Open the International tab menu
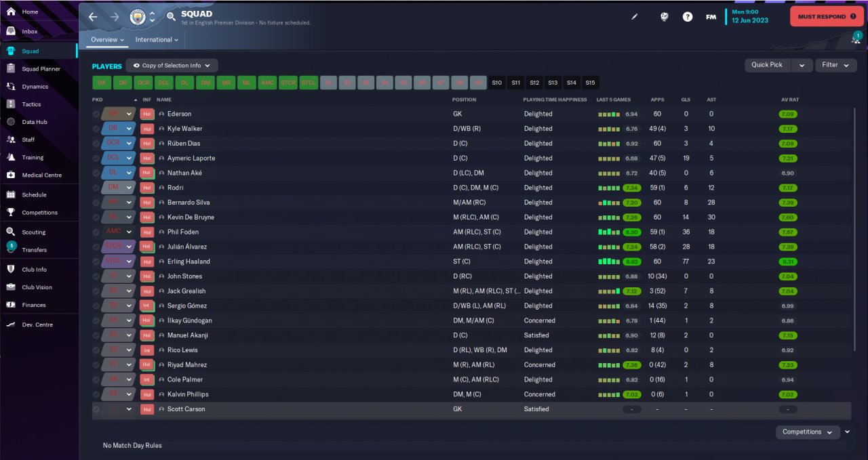 click(x=157, y=39)
